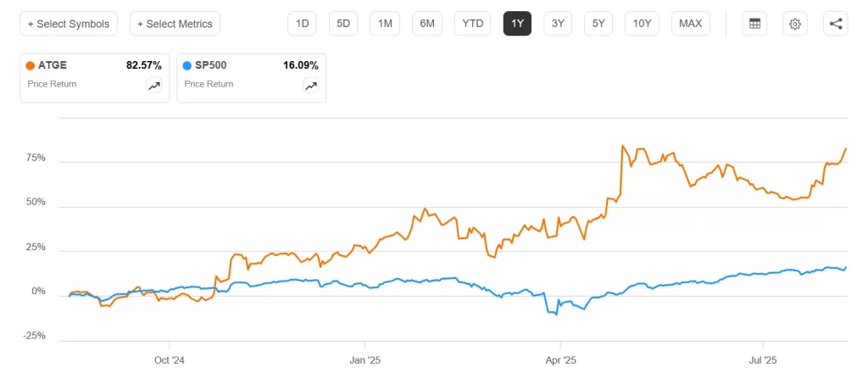Open Select Metrics picker
The image size is (868, 390).
[x=175, y=24]
